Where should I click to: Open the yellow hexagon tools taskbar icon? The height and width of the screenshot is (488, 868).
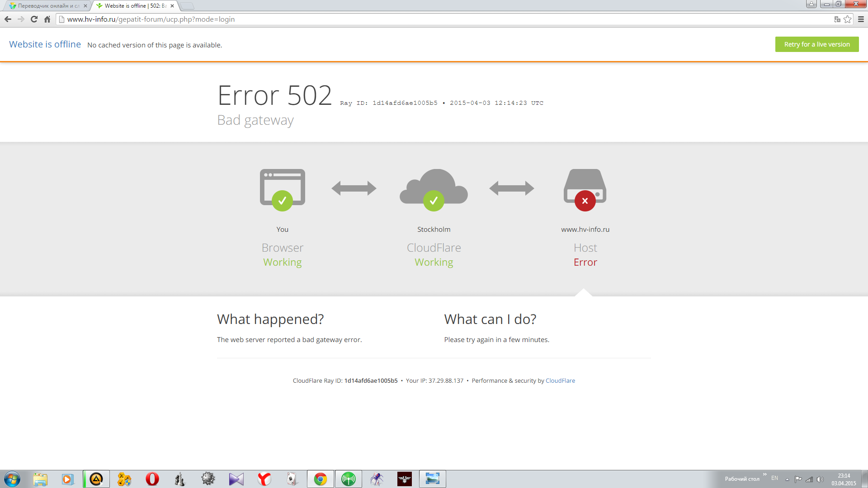click(124, 479)
